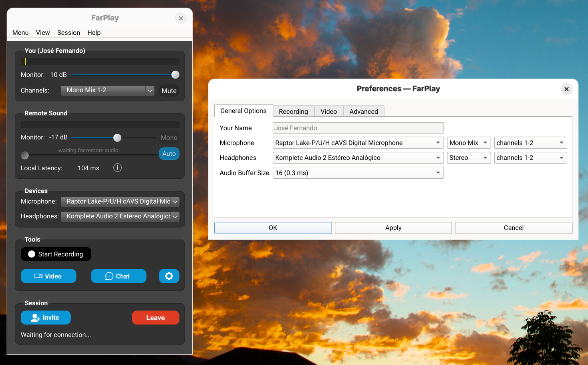
Task: Open the Mono Mix 1-2 channels dropdown
Action: (x=107, y=91)
